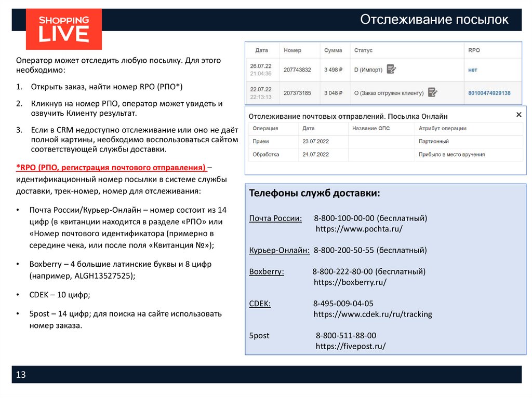
Task: Click tracking date 24.07.2022
Action: tap(315, 154)
